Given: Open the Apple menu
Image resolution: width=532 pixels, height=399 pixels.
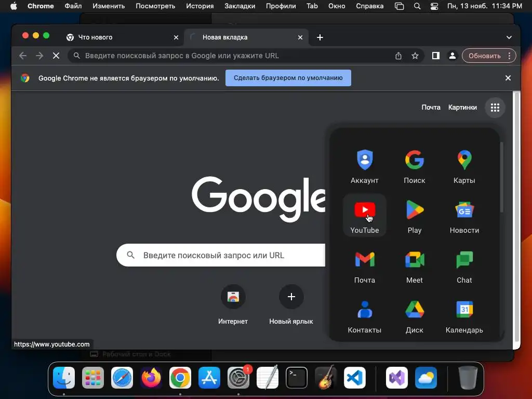Looking at the screenshot, I should (14, 6).
